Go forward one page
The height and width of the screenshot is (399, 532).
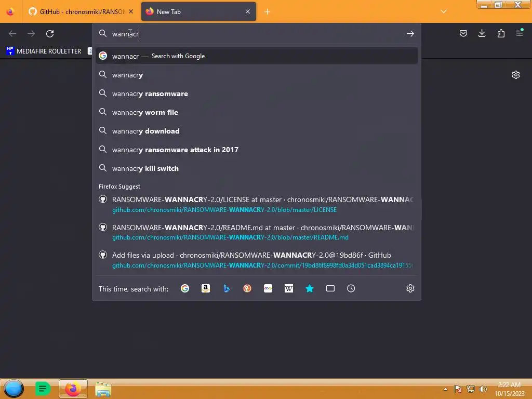click(x=31, y=34)
